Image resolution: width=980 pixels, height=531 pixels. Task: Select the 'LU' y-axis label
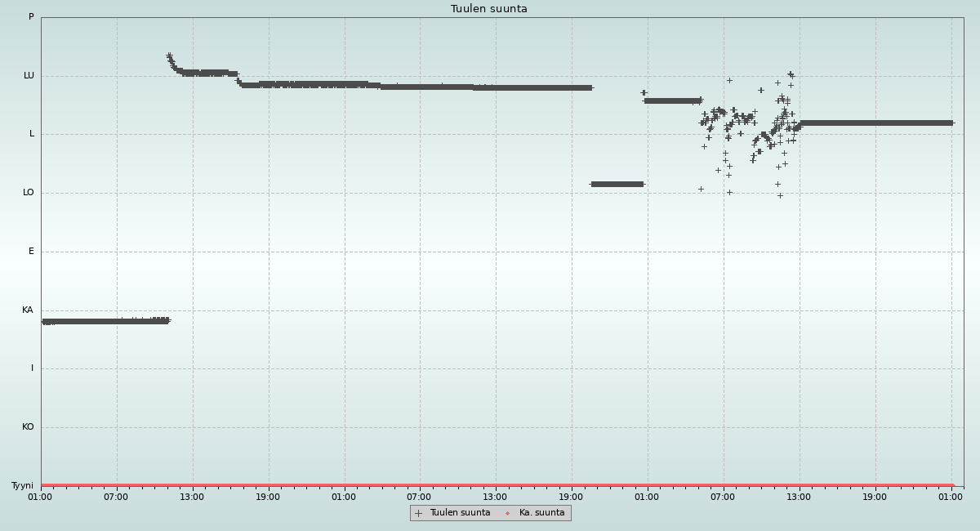coord(29,76)
